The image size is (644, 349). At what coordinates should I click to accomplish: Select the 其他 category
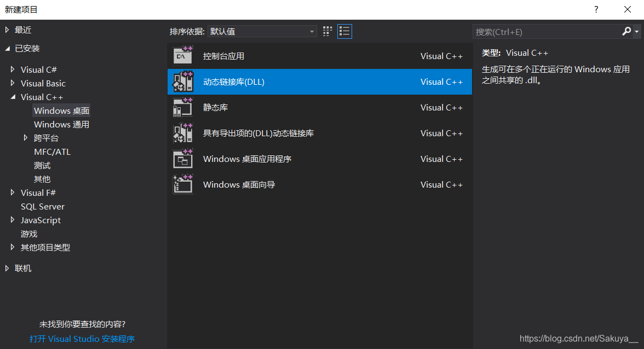point(42,179)
